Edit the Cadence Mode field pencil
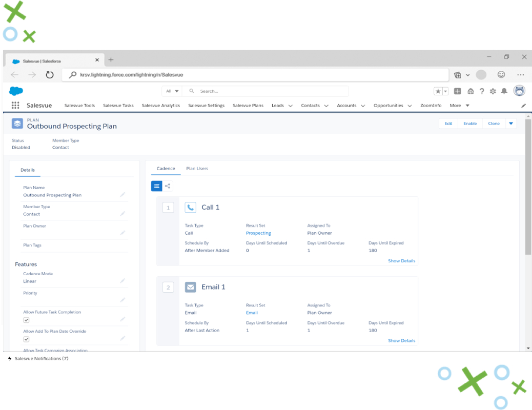The image size is (532, 410). pos(122,281)
